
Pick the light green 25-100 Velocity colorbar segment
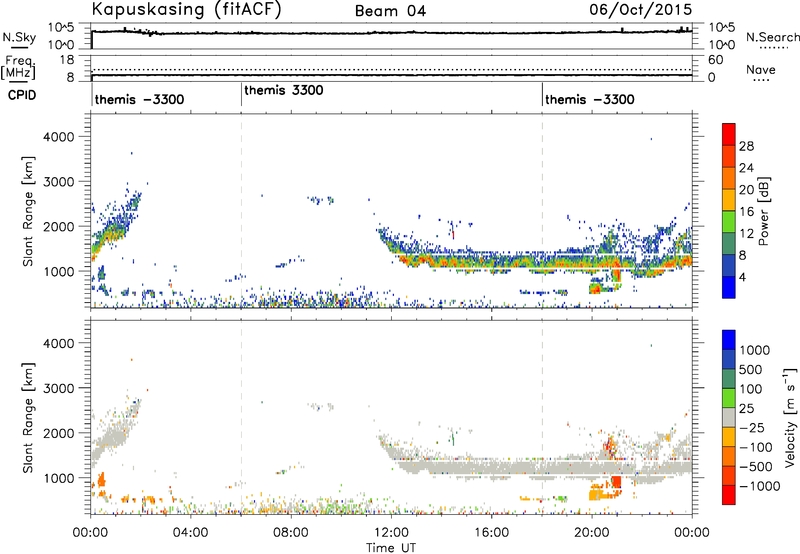pos(729,398)
